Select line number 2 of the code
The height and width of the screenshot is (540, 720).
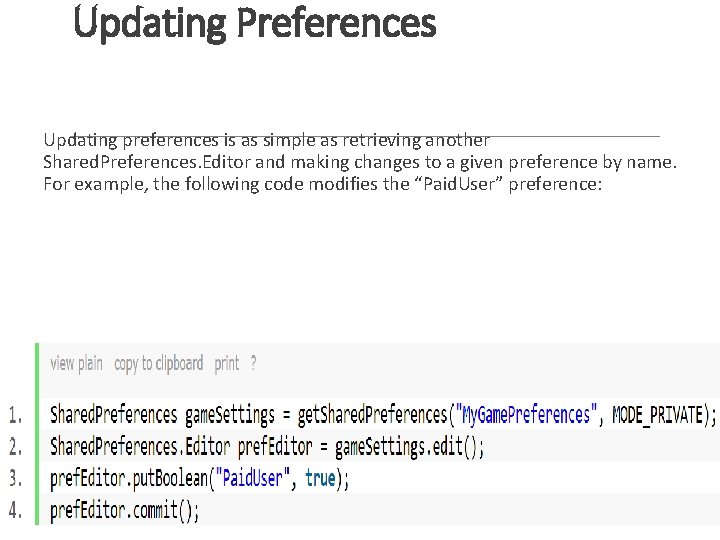[17, 446]
